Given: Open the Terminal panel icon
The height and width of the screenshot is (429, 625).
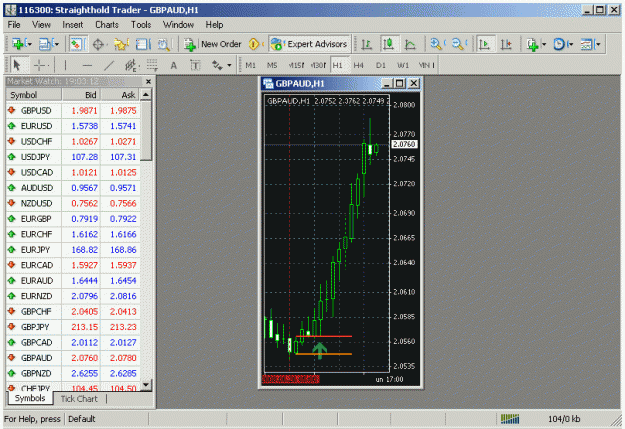Looking at the screenshot, I should click(142, 44).
